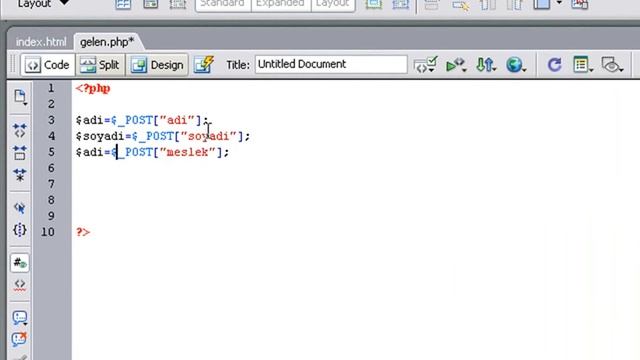Switch to Expanded tables mode
Viewport: 640px width, 360px height.
coord(280,4)
